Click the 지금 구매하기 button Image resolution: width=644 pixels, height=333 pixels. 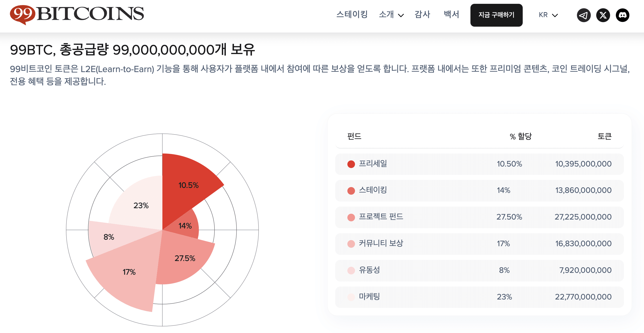point(496,15)
